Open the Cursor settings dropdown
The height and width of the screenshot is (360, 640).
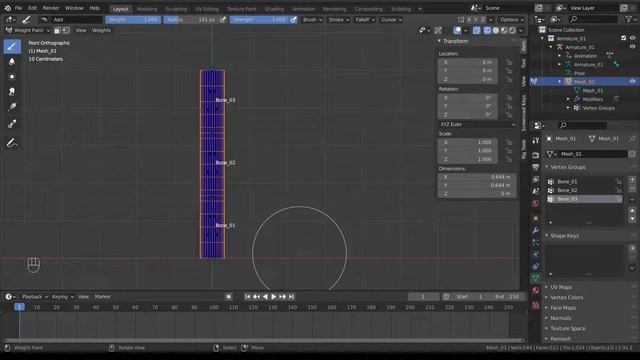(391, 20)
